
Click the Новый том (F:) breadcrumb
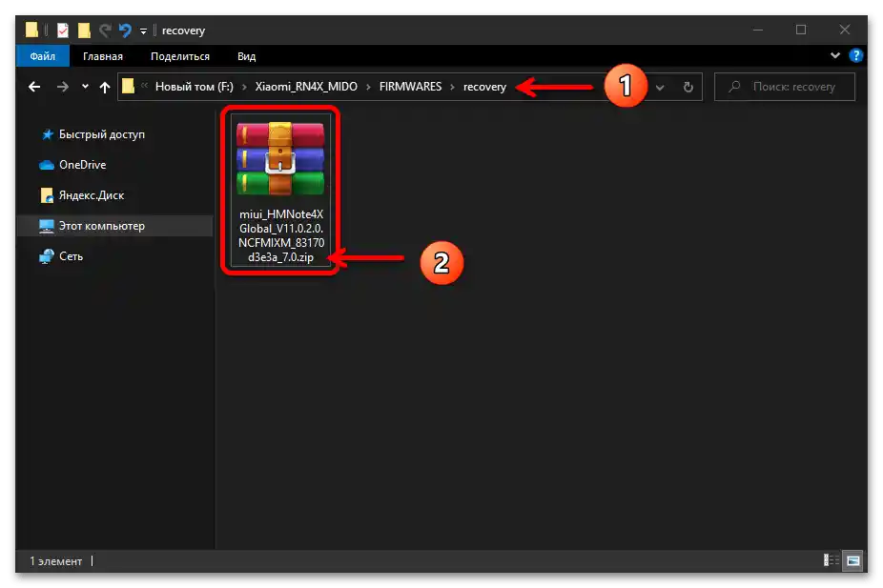point(194,87)
